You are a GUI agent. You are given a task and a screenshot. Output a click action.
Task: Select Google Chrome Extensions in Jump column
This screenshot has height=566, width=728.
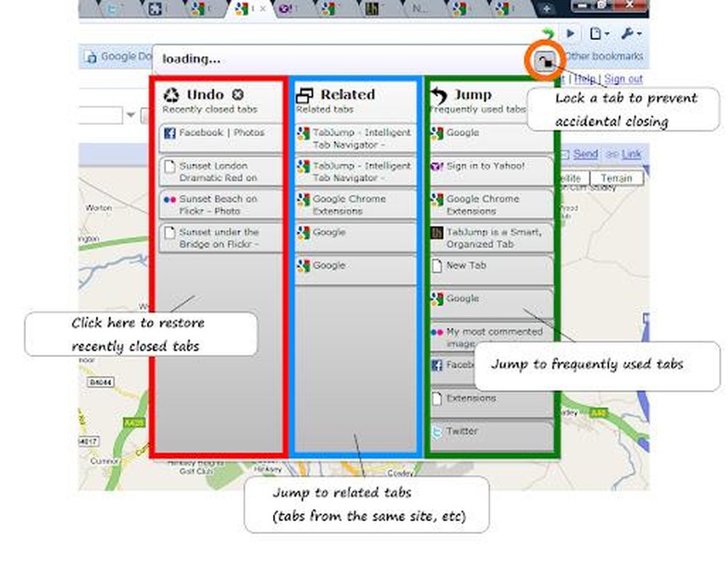click(x=491, y=204)
